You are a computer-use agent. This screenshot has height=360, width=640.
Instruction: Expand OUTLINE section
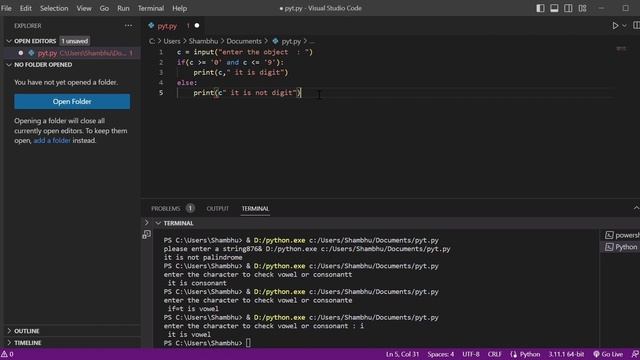click(x=9, y=331)
